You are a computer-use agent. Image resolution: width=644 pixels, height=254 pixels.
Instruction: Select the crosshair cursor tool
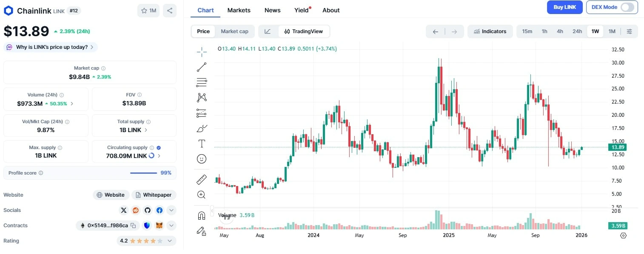(202, 51)
